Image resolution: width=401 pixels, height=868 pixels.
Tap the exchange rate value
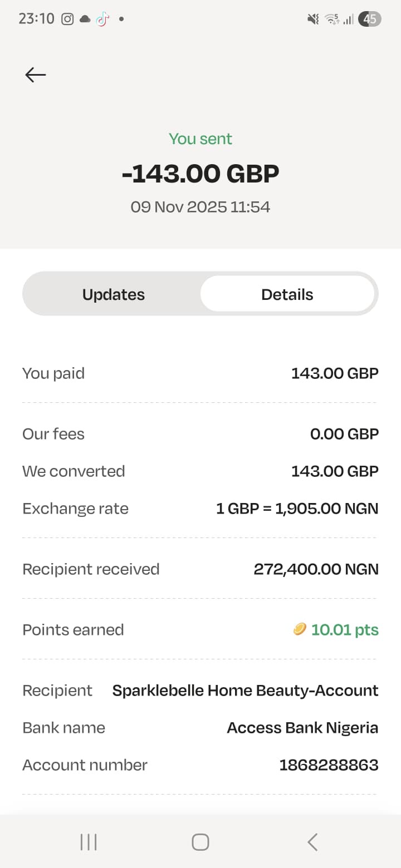[x=297, y=509]
